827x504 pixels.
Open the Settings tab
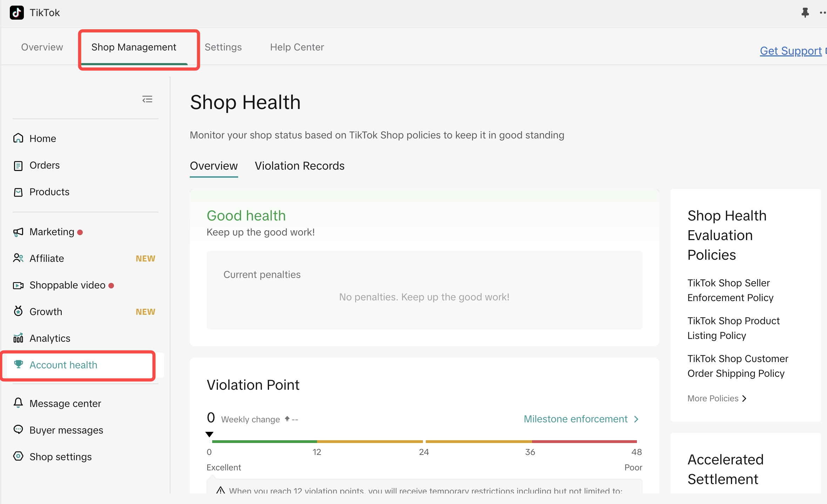coord(223,47)
